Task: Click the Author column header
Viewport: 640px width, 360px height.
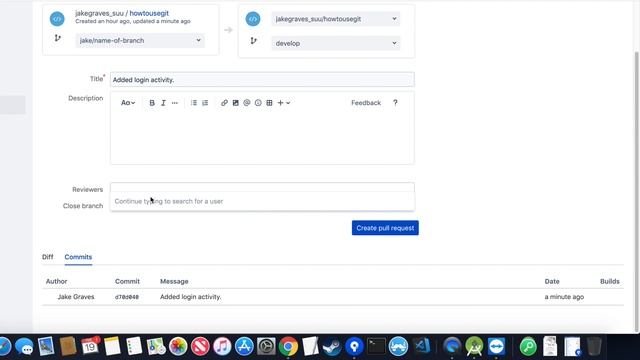Action: pos(56,281)
